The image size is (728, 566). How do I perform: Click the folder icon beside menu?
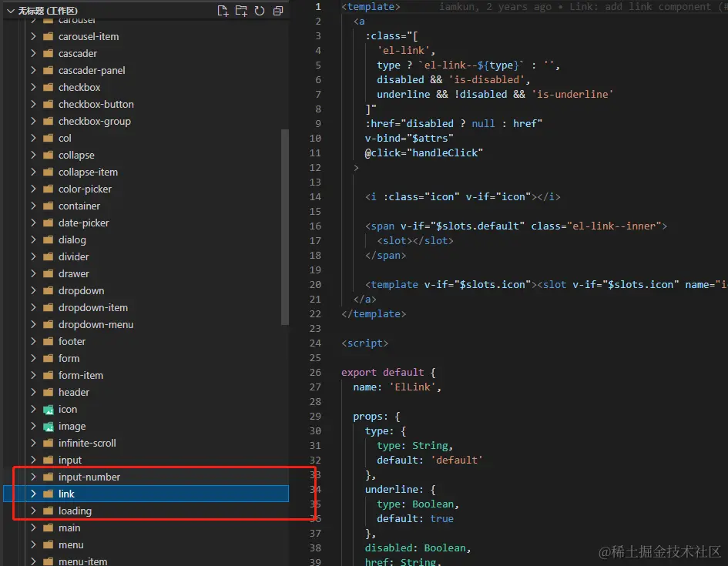(49, 545)
